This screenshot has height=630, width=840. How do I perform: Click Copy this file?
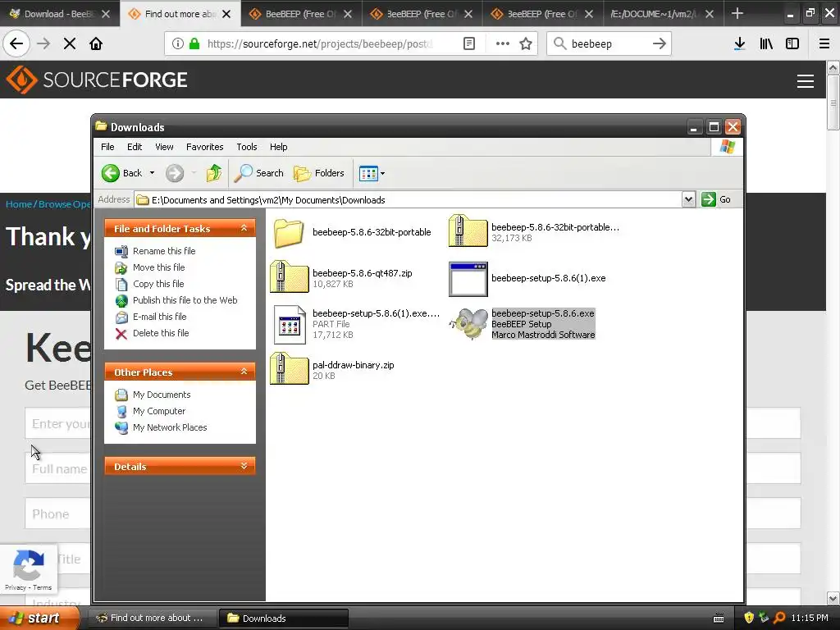pos(158,284)
